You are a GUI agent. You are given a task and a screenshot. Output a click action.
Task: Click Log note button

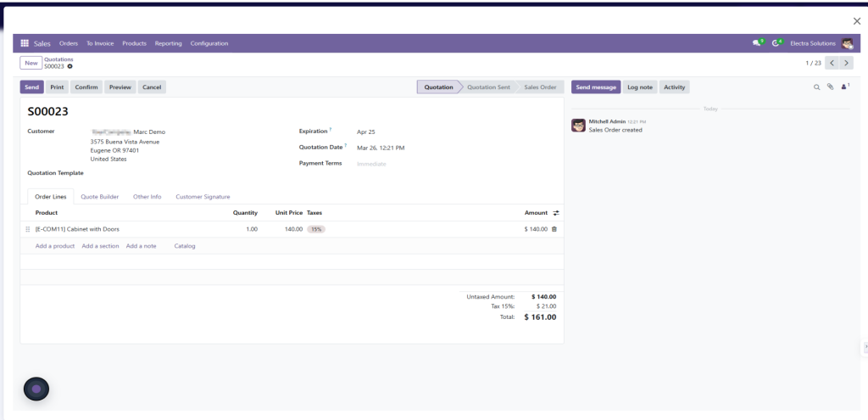[639, 87]
